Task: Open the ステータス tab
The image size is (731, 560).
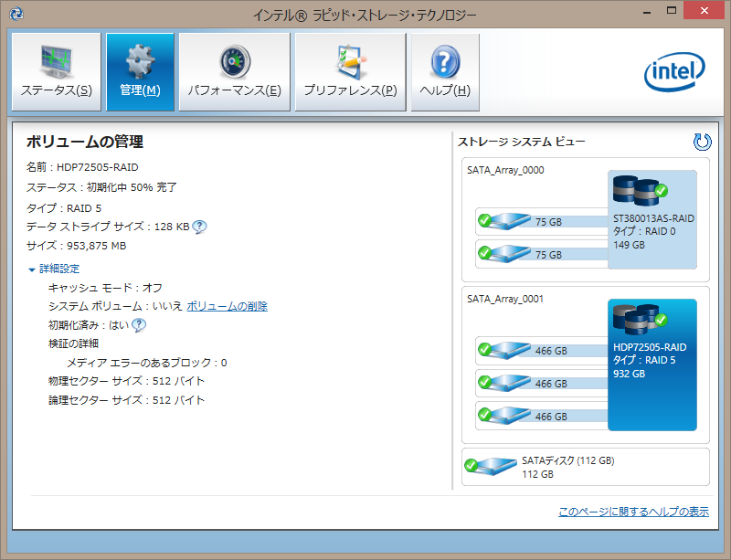Action: click(x=57, y=72)
